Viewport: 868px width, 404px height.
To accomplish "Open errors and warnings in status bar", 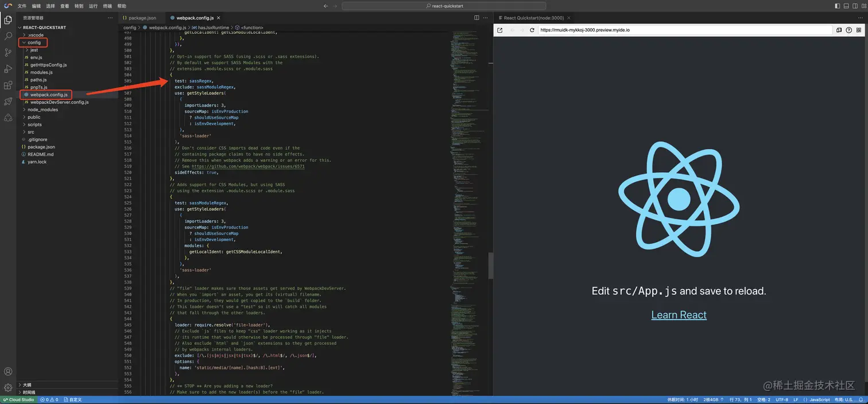I will pyautogui.click(x=49, y=399).
